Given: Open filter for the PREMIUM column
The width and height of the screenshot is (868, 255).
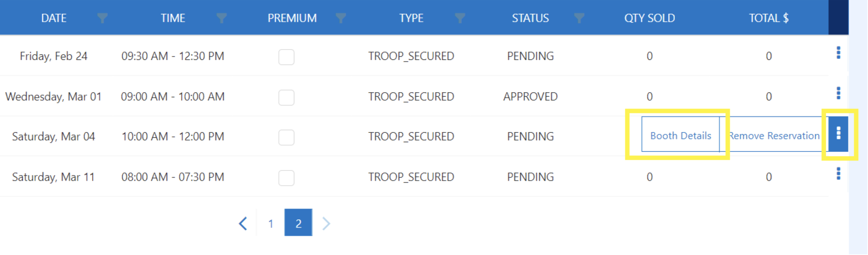Looking at the screenshot, I should 341,18.
